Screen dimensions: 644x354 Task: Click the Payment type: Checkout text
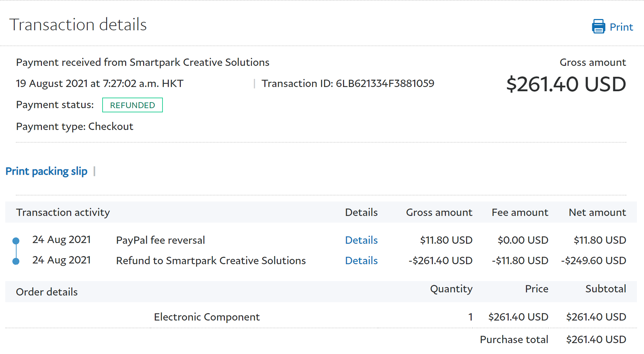point(75,126)
